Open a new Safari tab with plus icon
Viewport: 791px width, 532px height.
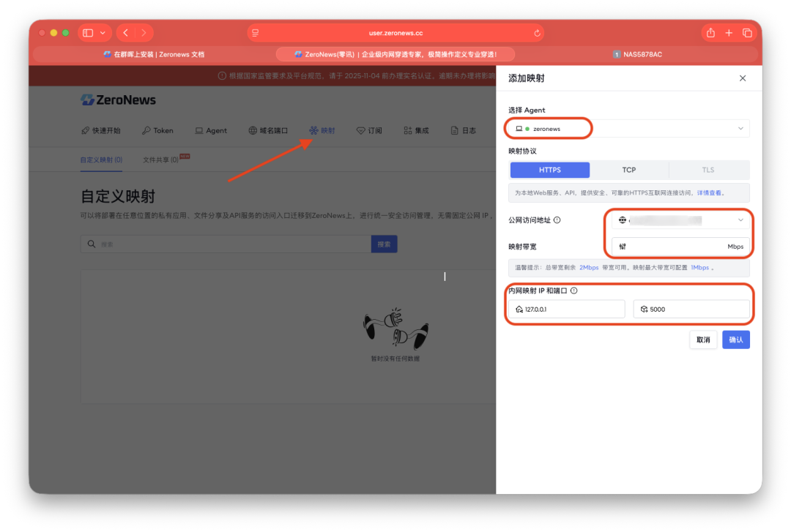point(729,33)
